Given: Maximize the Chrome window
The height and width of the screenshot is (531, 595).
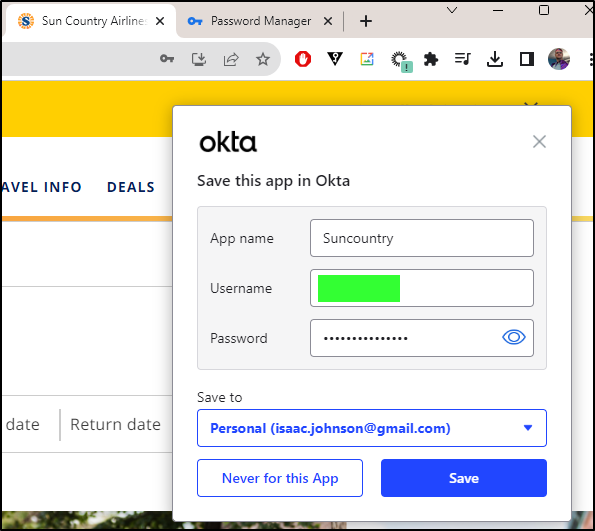Looking at the screenshot, I should [x=544, y=10].
